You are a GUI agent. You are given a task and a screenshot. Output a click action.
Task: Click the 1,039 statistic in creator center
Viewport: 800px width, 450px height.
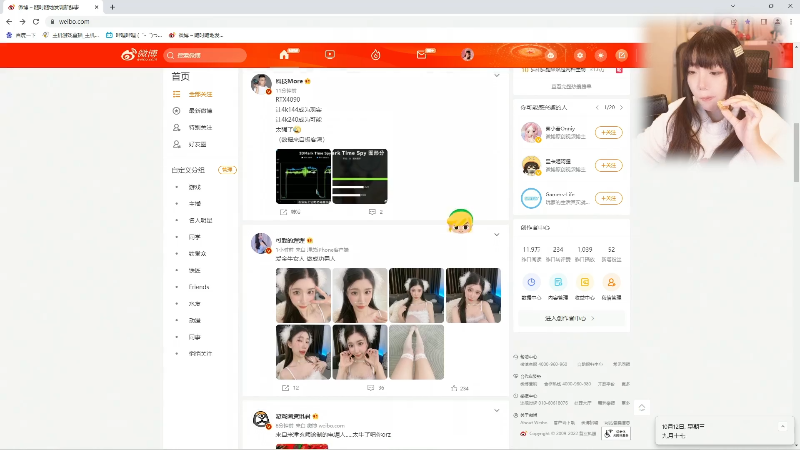pyautogui.click(x=585, y=249)
